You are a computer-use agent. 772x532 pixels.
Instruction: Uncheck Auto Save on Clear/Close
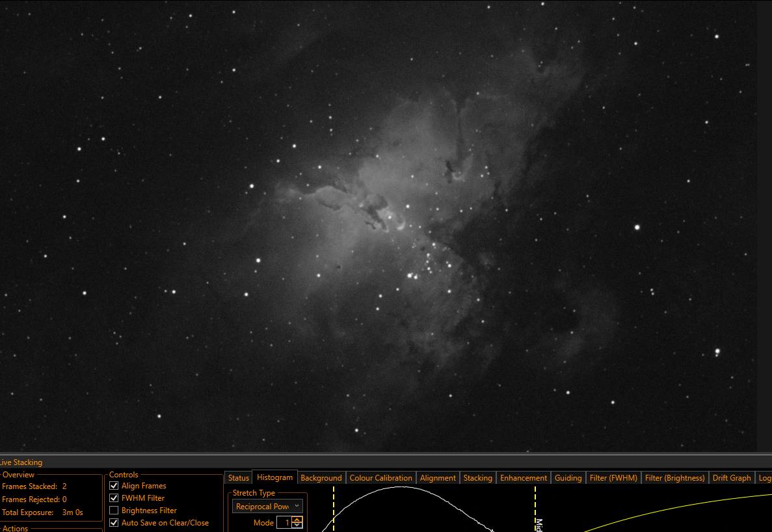(x=114, y=523)
